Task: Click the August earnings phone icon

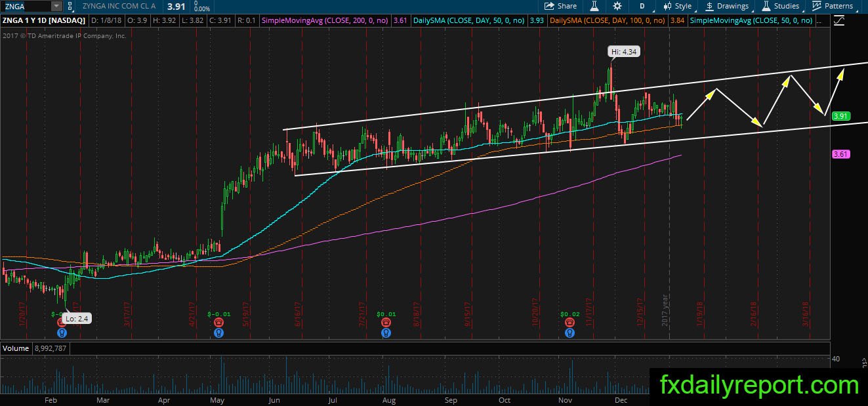Action: pos(386,322)
